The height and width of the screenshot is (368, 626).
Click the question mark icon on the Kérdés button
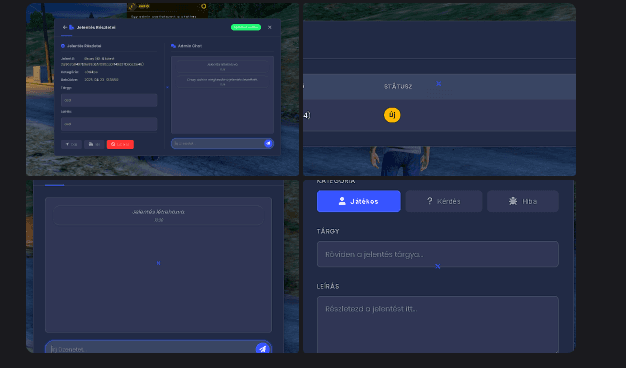pyautogui.click(x=430, y=201)
